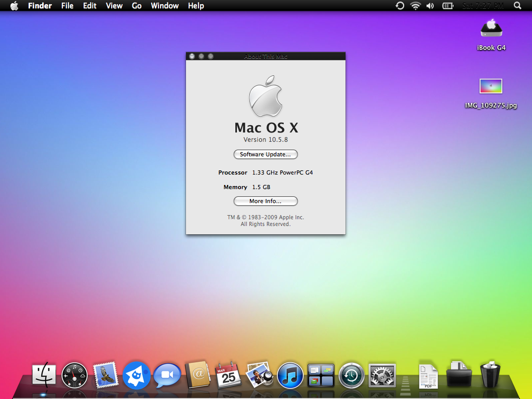532x399 pixels.
Task: Open Mail stamp icon in dock
Action: 105,375
